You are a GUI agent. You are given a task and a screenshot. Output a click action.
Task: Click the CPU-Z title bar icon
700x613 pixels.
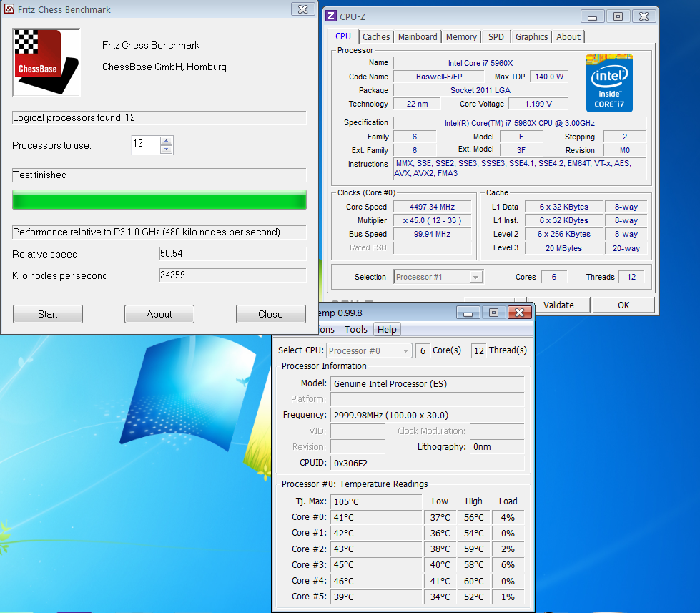331,16
